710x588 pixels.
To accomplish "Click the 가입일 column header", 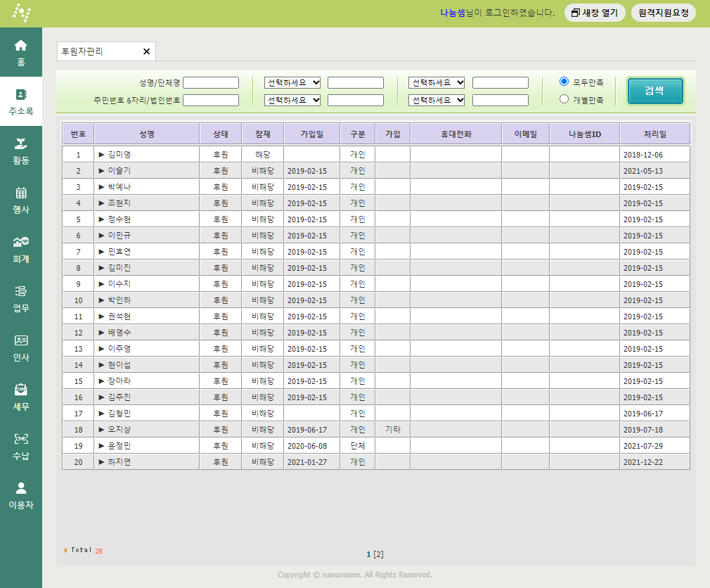I will [x=312, y=134].
